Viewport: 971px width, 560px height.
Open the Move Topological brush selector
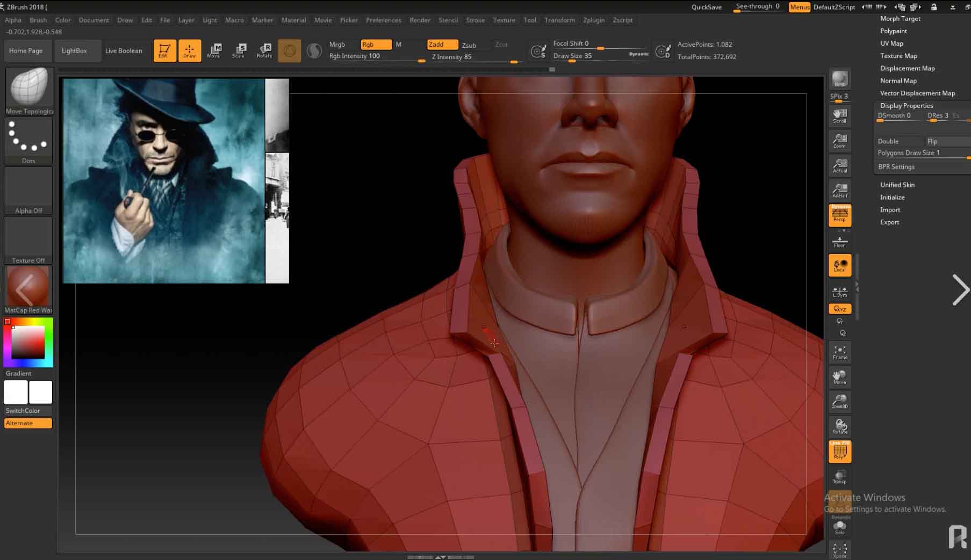click(28, 90)
